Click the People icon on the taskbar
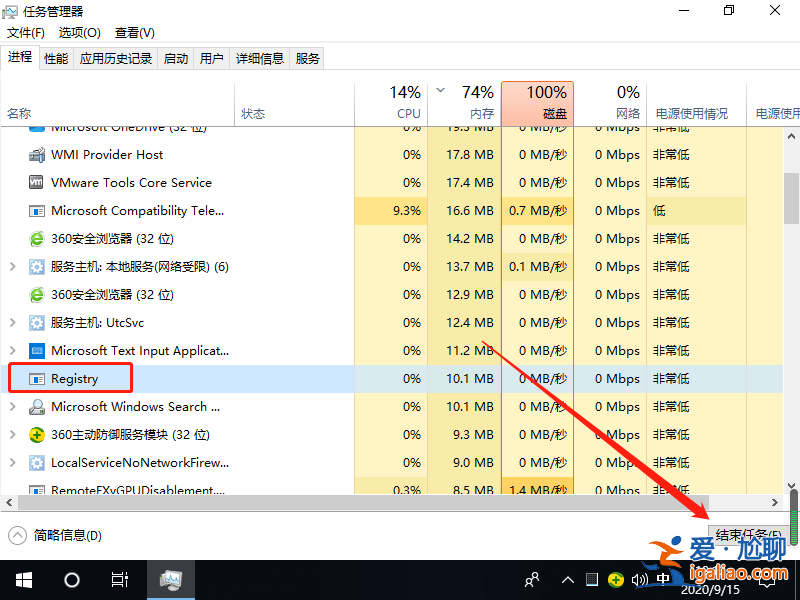The image size is (800, 600). 531,580
